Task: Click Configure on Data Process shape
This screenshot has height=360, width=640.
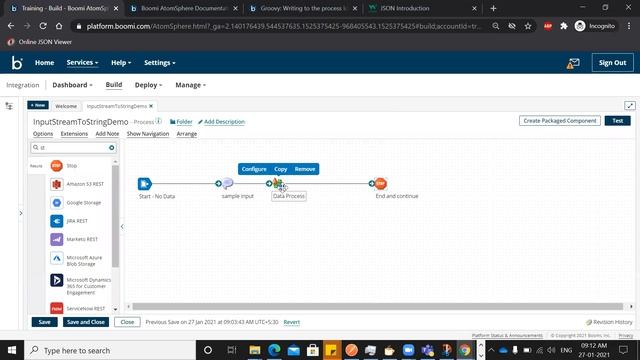Action: pyautogui.click(x=254, y=169)
